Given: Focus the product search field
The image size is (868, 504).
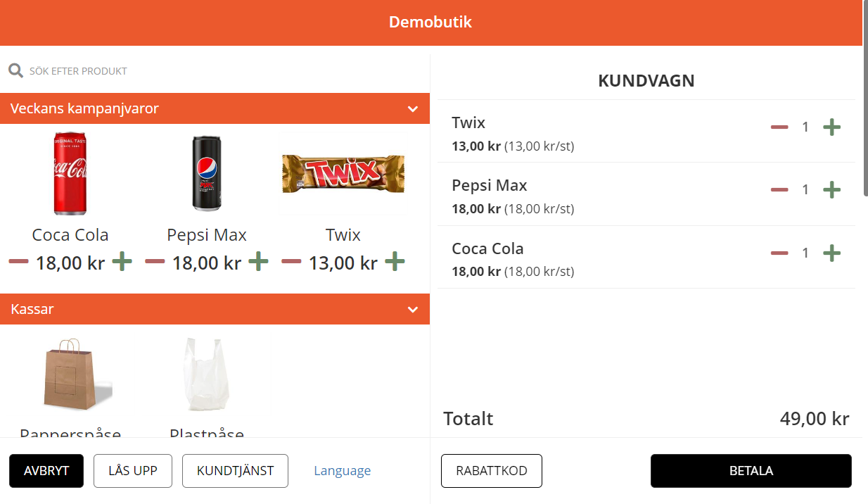Looking at the screenshot, I should (x=211, y=71).
